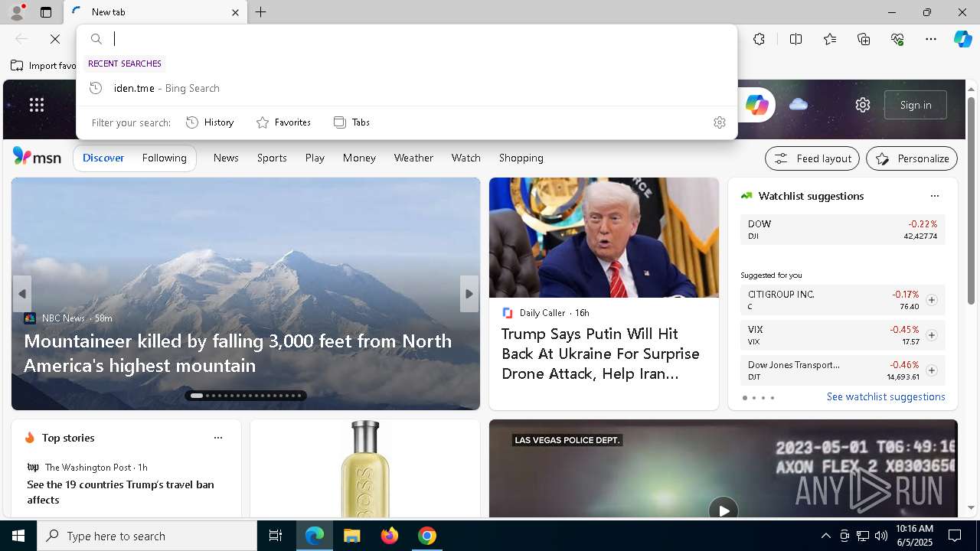Filter search suggestions by Tabs
Viewport: 980px width, 551px height.
(351, 122)
